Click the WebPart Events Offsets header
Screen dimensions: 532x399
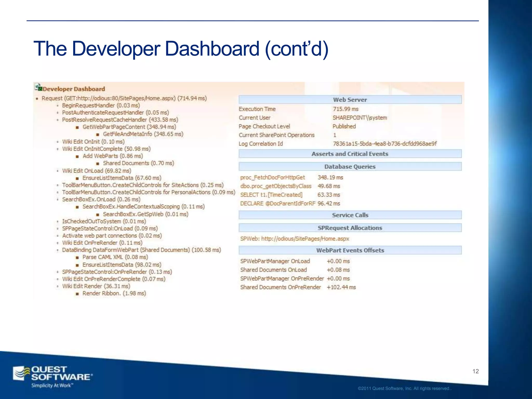pyautogui.click(x=350, y=250)
